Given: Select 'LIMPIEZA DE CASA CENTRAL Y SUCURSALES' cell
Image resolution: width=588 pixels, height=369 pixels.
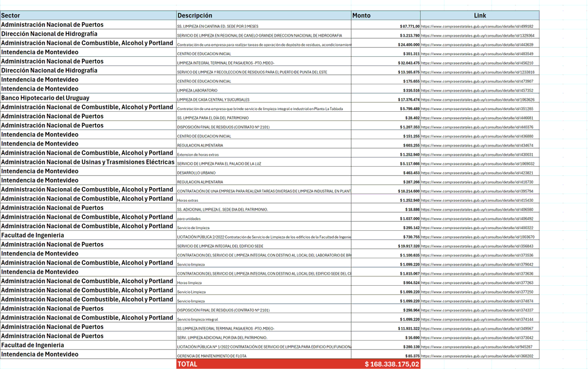Looking at the screenshot, I should click(264, 98).
